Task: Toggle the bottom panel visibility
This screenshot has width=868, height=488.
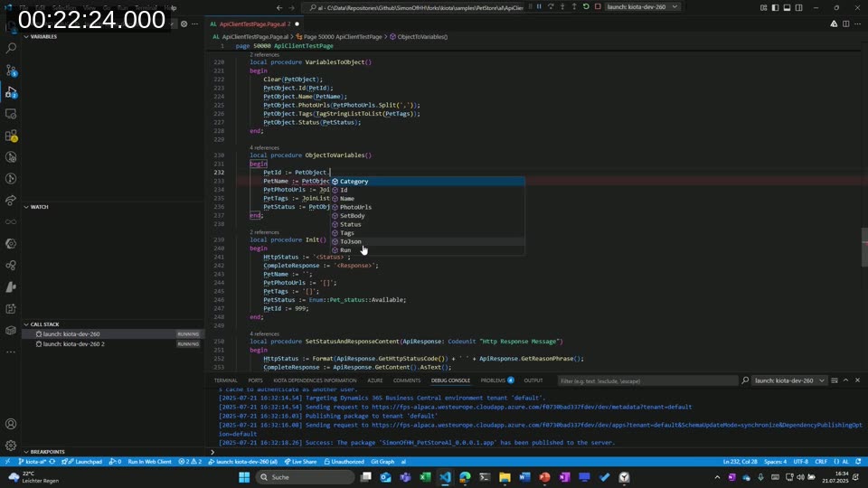Action: click(x=787, y=8)
